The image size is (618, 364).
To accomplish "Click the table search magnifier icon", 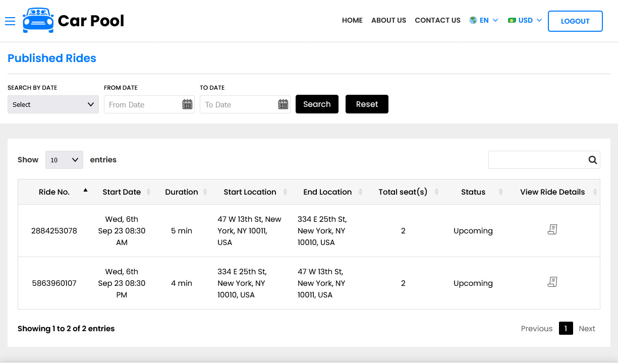I will coord(593,160).
